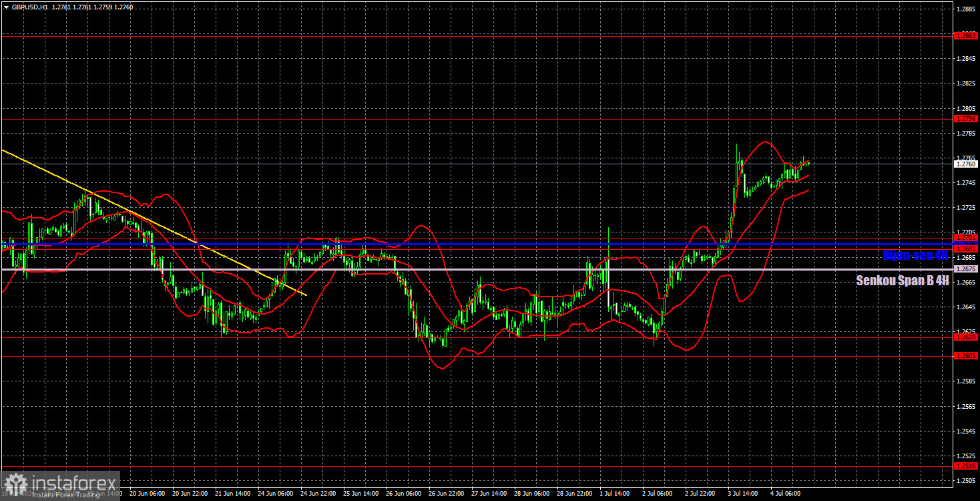The height and width of the screenshot is (501, 980).
Task: Click the GBPUSD,H1 chart title text
Action: 29,6
